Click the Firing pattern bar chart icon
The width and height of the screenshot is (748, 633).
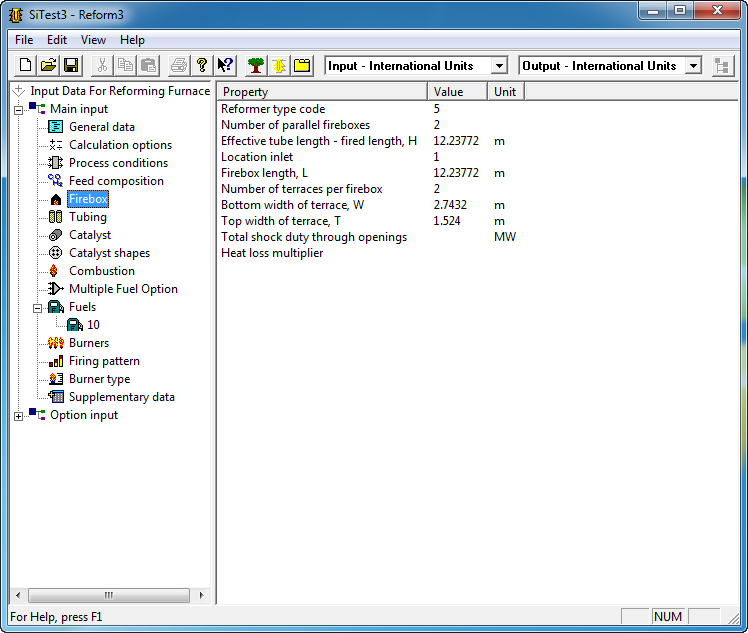point(56,361)
